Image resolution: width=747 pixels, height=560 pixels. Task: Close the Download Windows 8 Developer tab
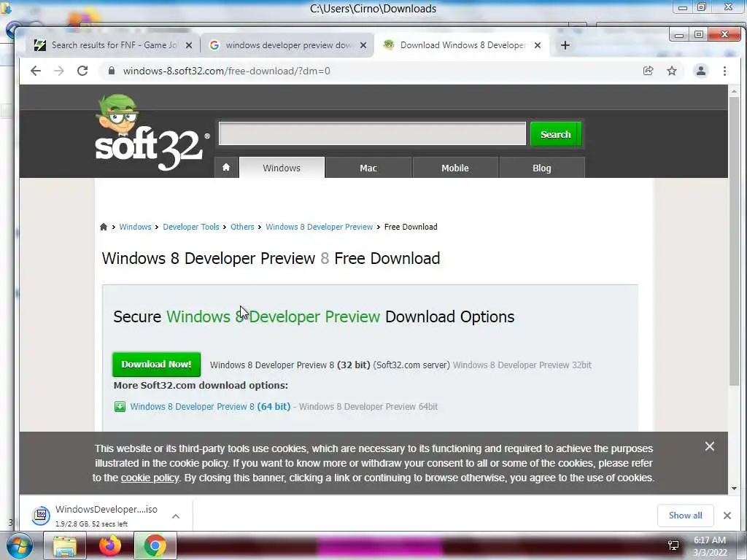538,45
